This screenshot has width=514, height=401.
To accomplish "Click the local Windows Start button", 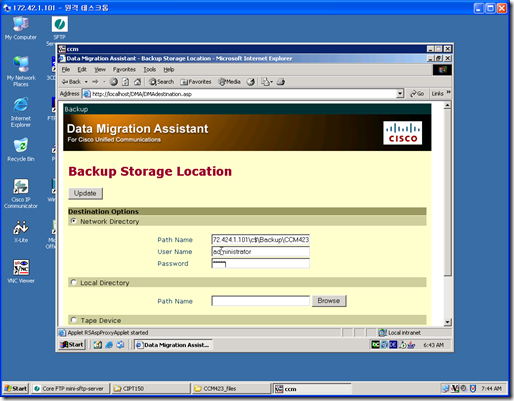I will click(16, 389).
